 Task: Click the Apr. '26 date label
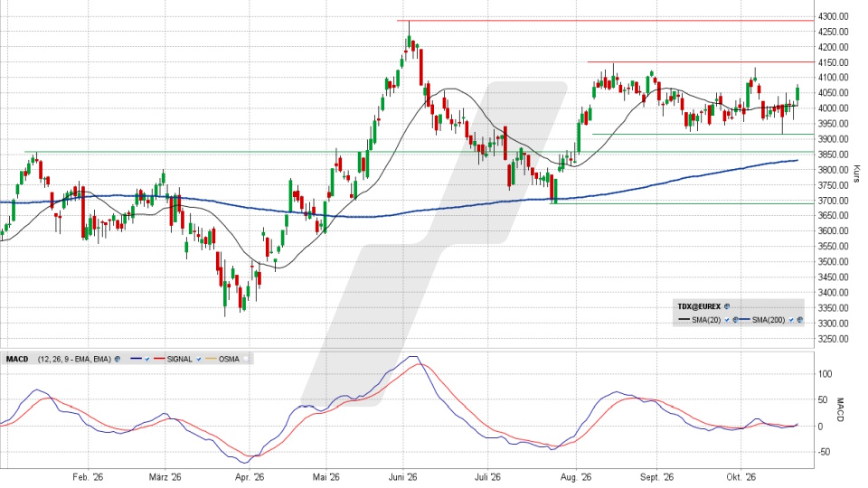[250, 477]
